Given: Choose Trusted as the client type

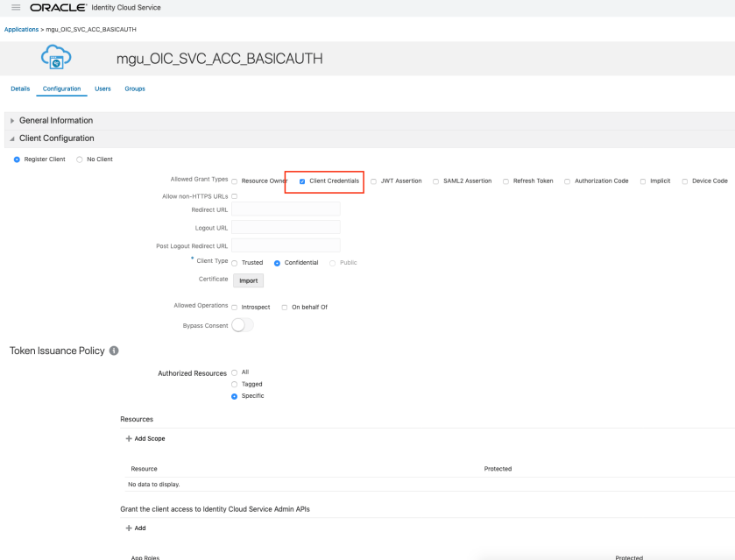Looking at the screenshot, I should (234, 263).
